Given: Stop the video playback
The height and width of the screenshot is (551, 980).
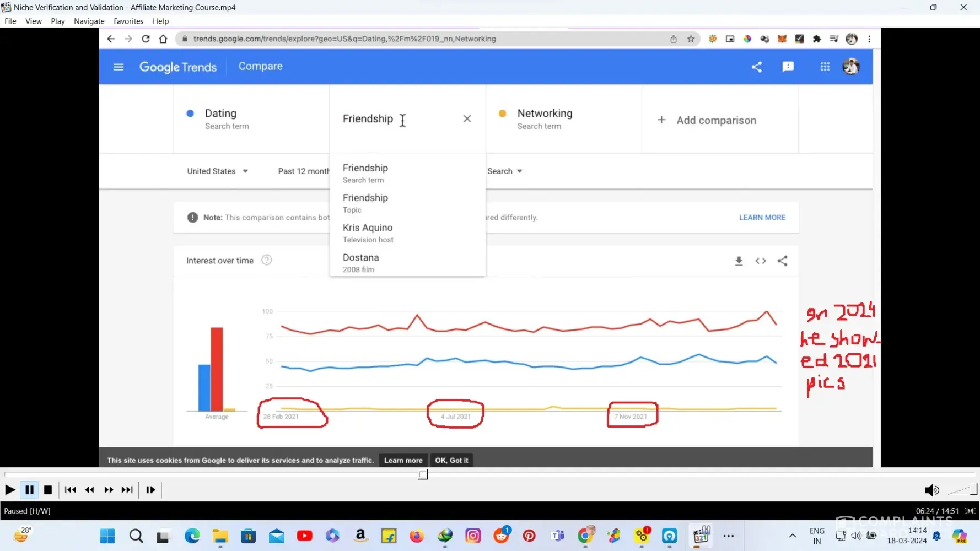Looking at the screenshot, I should (48, 490).
